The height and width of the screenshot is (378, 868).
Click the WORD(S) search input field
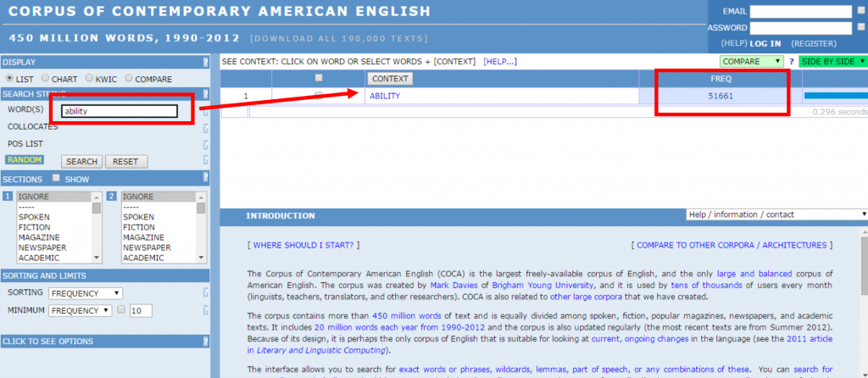[118, 111]
